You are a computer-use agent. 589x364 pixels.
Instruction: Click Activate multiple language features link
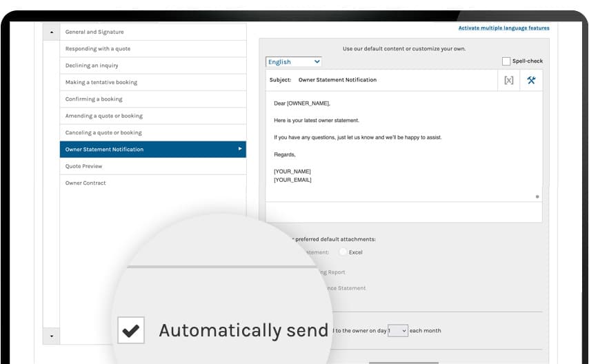[x=503, y=28]
